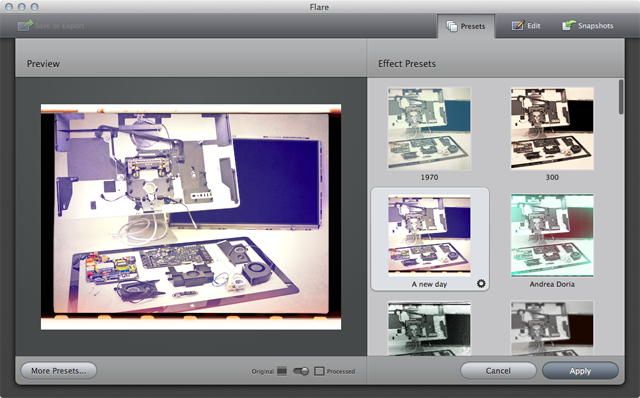Screen dimensions: 640x398
Task: Select the 1970 preset thumbnail
Action: [429, 129]
